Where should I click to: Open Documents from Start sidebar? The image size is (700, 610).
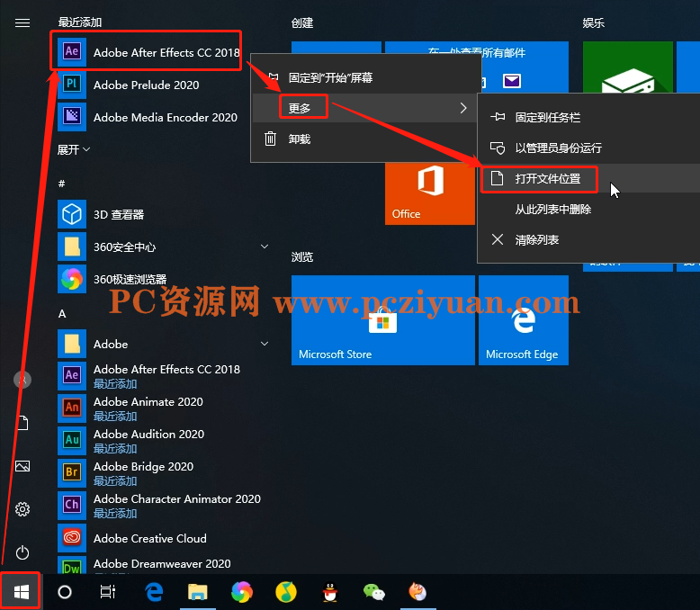22,423
